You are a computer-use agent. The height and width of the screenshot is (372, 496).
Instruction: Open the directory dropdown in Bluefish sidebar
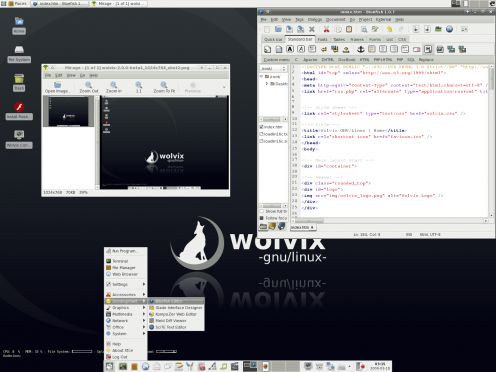pos(273,69)
